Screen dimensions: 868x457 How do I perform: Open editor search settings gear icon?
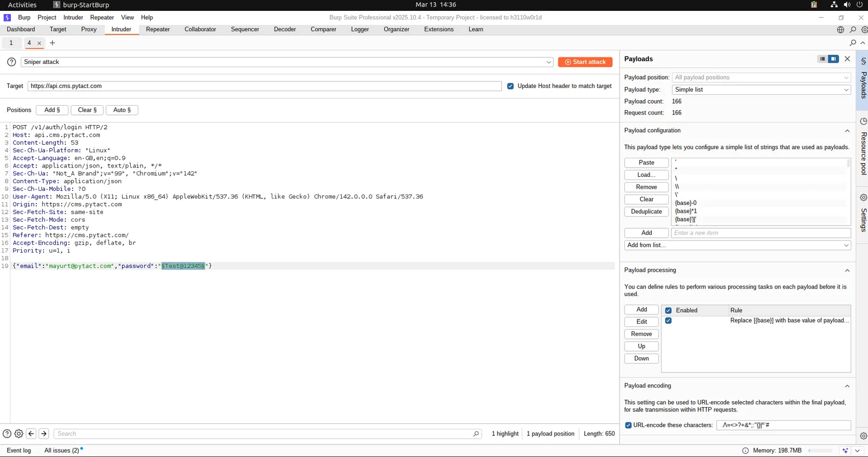[x=19, y=434]
